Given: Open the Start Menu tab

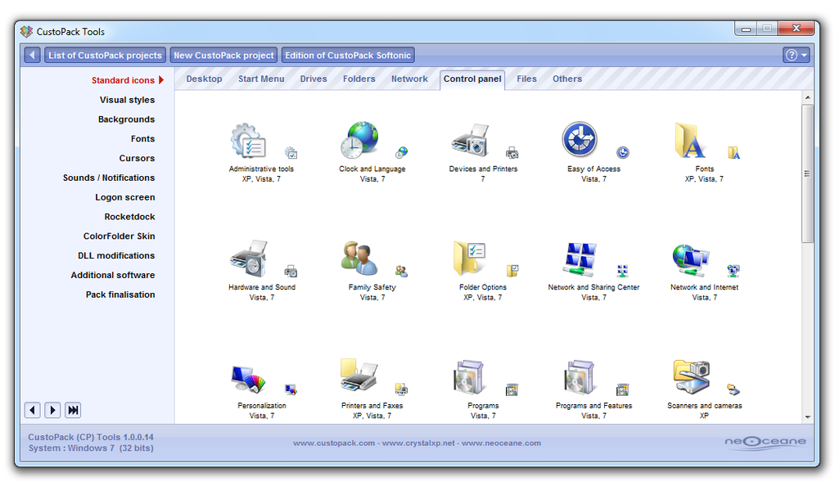Looking at the screenshot, I should point(261,79).
